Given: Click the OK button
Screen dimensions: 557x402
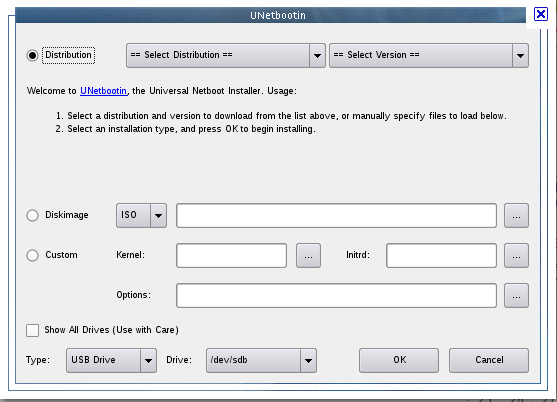Looking at the screenshot, I should [x=399, y=360].
